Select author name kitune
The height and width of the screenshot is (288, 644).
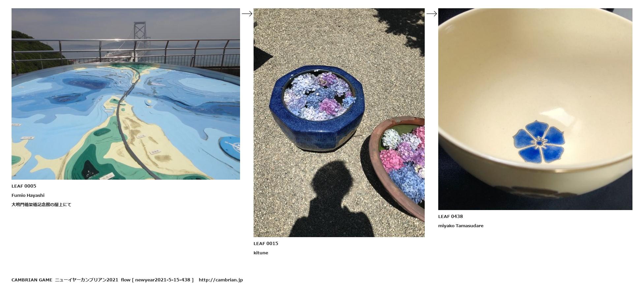point(261,253)
